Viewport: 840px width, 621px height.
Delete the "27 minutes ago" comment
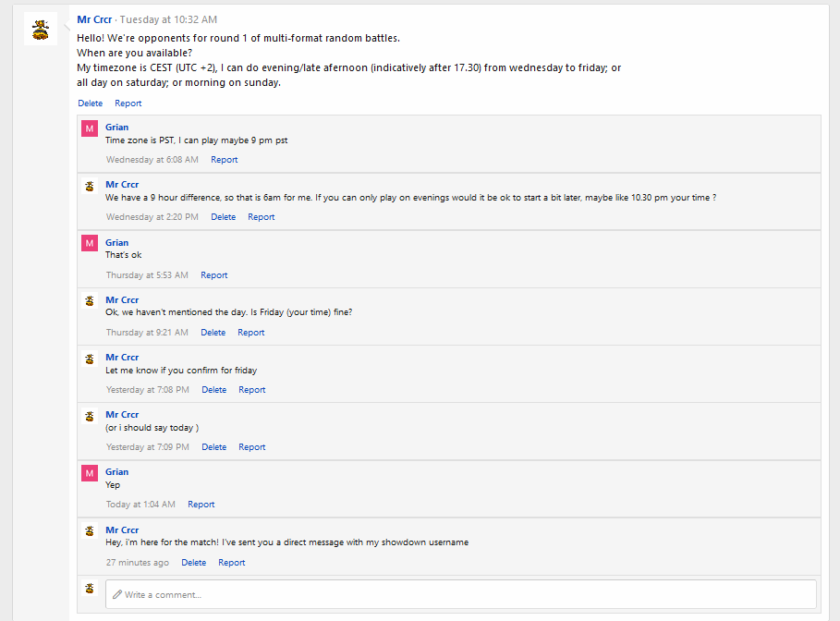tap(193, 563)
